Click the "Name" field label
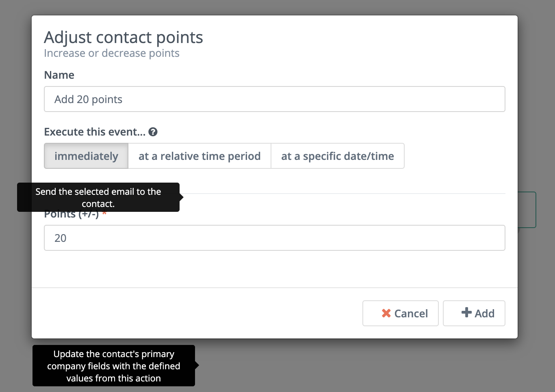555x392 pixels. pos(59,75)
